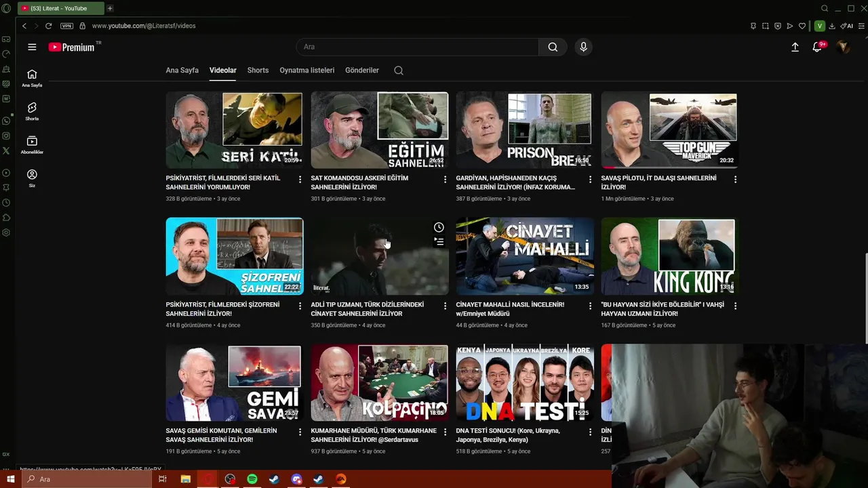Screen dimensions: 868x488
Task: Open Spotify from the taskbar
Action: click(252, 479)
